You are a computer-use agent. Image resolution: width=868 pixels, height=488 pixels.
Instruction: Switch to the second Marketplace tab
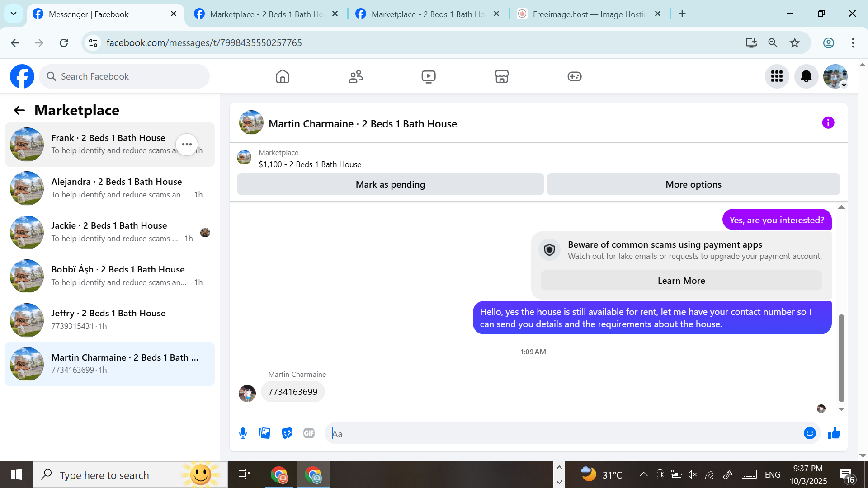pyautogui.click(x=267, y=14)
